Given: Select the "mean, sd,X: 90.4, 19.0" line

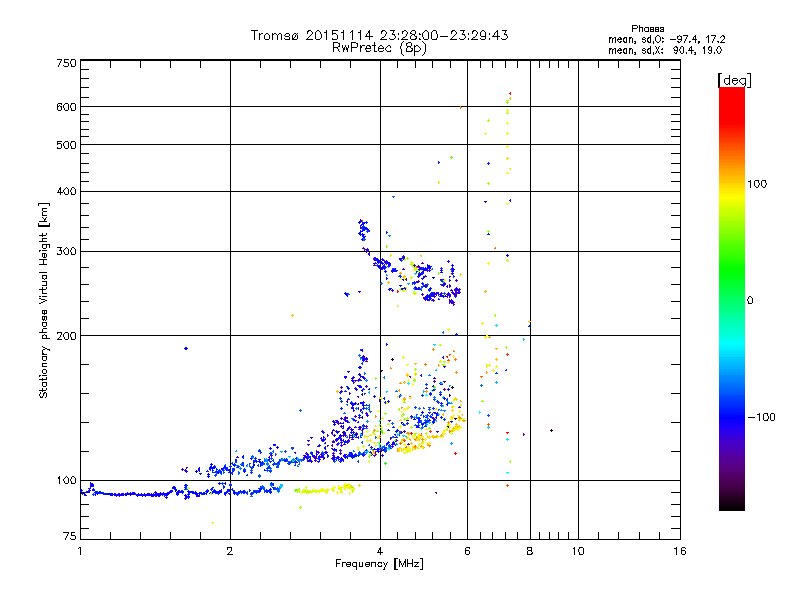Looking at the screenshot, I should coord(665,51).
